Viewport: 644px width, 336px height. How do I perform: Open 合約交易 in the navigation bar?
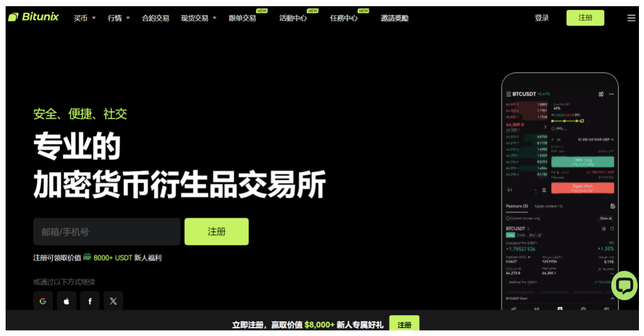[155, 18]
